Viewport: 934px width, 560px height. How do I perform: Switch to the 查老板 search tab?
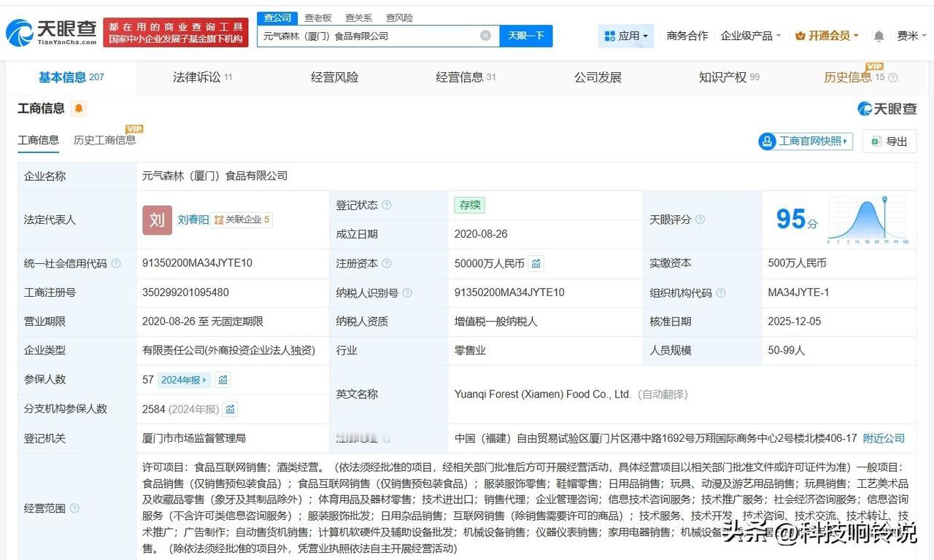point(318,17)
